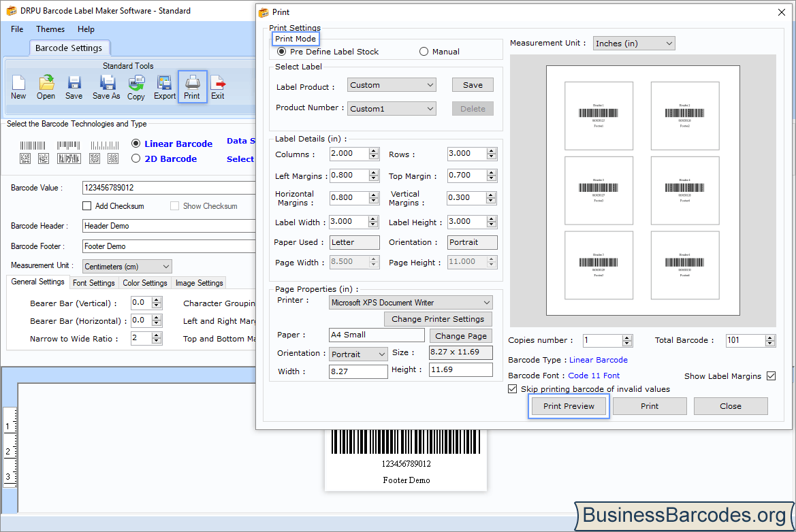The image size is (796, 532).
Task: Select Pre Define Label Stock mode
Action: click(281, 52)
